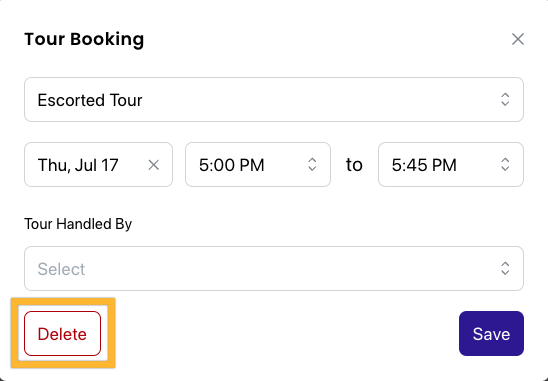Delete this tour booking

pos(63,333)
